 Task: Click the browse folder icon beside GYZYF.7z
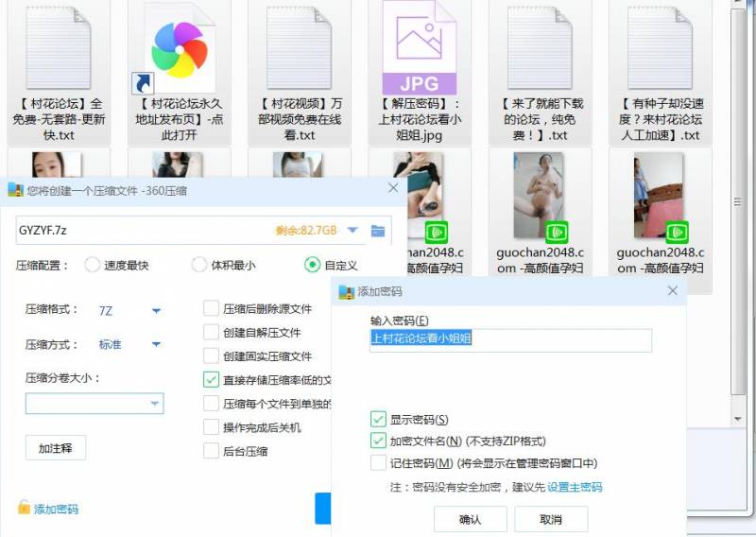378,231
